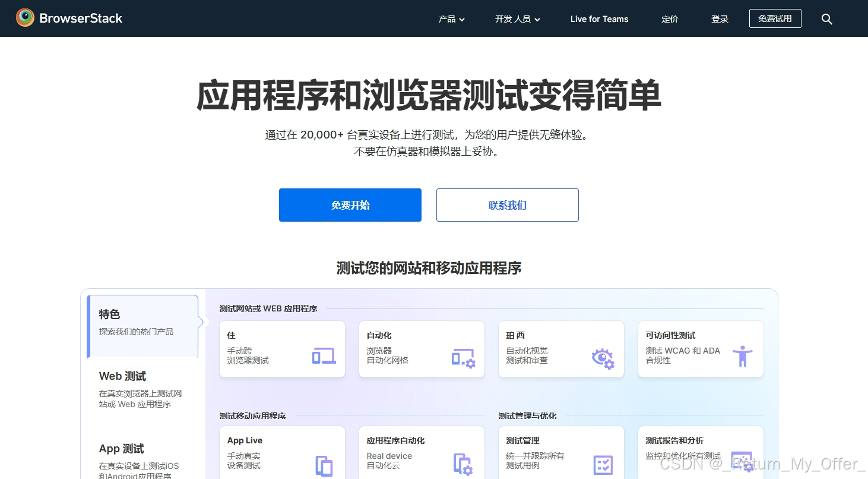Open the 可访问性测试 card
Image resolution: width=868 pixels, height=479 pixels.
[701, 349]
